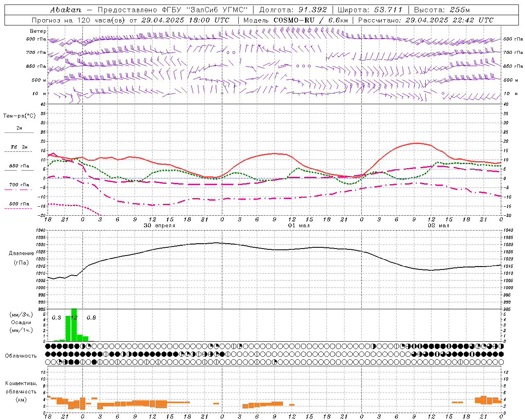This screenshot has height=420, width=525.
Task: Click the tallest green precipitation bar
Action: coord(74,325)
